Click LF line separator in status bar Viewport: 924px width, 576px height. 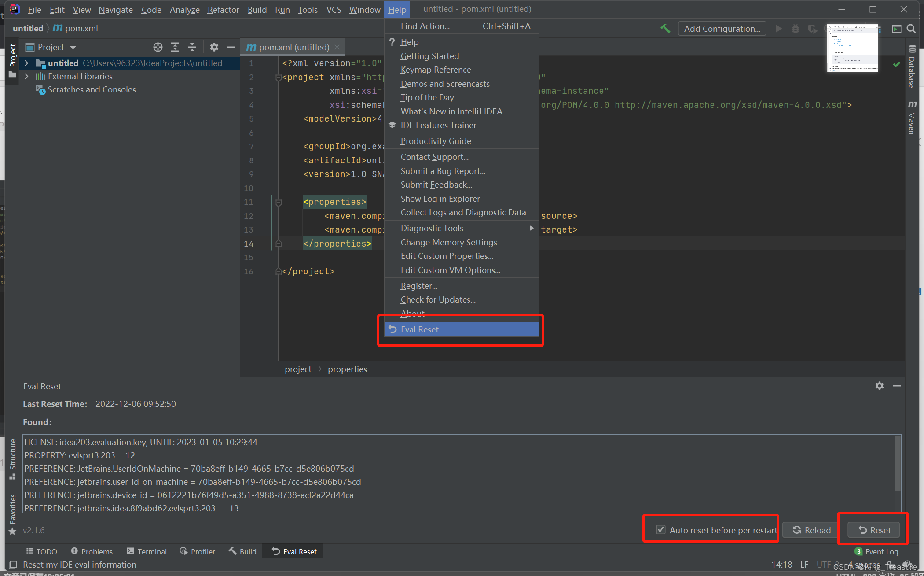tap(804, 565)
